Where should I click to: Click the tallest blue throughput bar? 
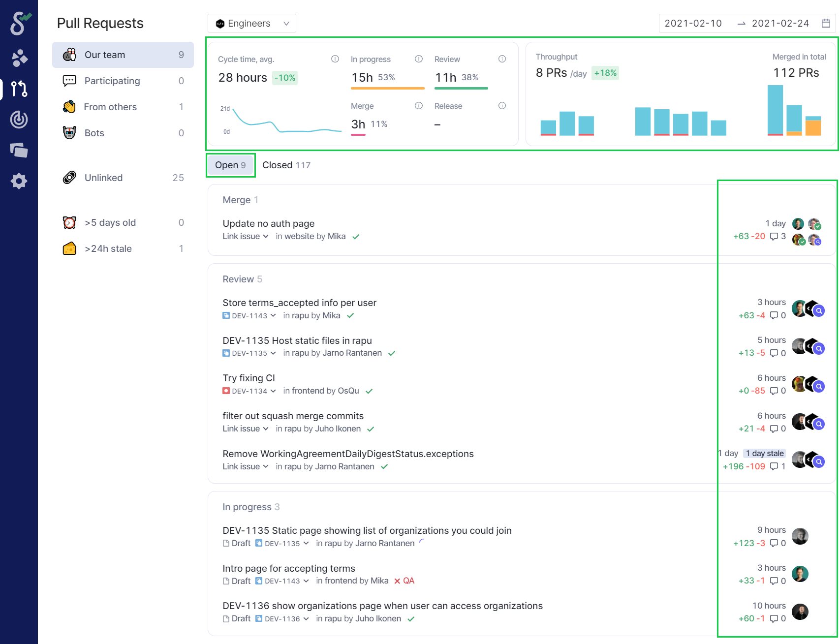coord(775,109)
